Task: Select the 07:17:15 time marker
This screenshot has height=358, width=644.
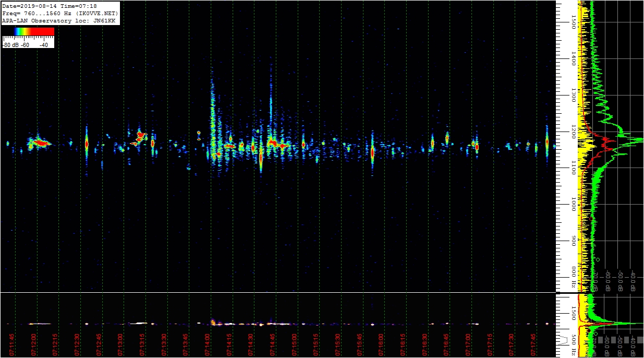Action: point(490,344)
